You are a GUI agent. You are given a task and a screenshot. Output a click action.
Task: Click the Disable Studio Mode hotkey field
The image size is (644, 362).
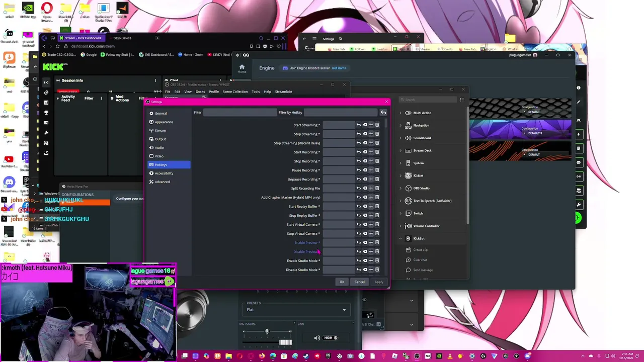click(x=339, y=269)
